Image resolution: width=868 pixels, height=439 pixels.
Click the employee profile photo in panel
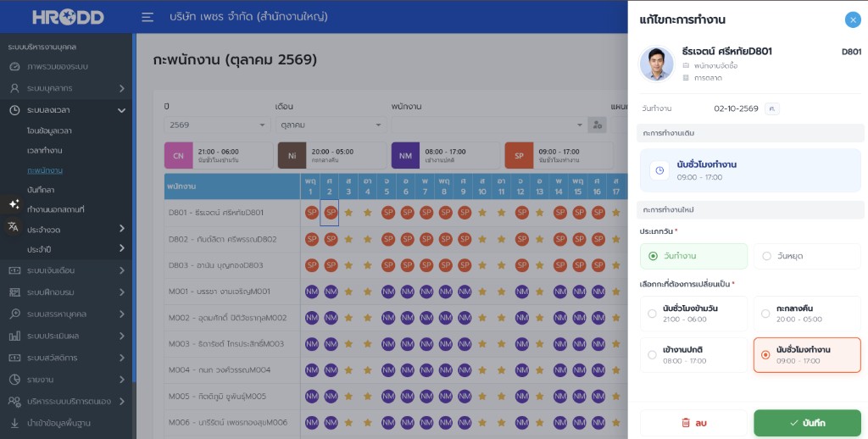coord(657,64)
